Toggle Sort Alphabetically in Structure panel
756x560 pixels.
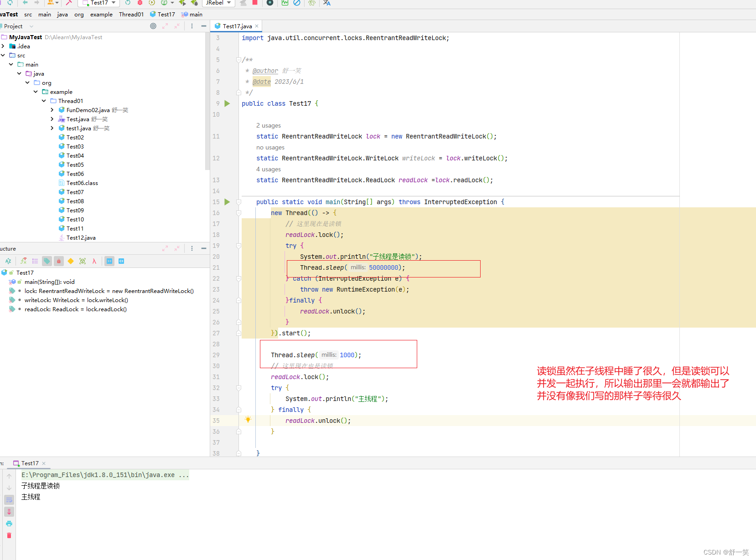click(x=8, y=261)
